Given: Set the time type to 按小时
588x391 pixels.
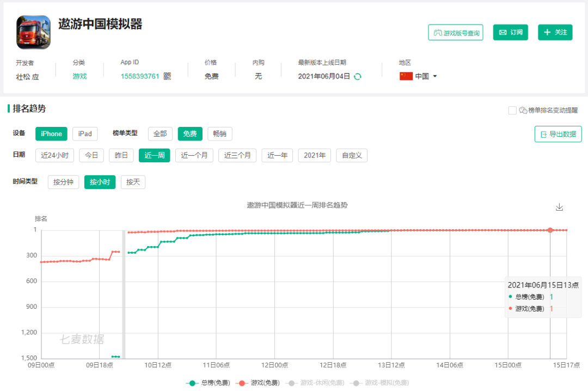Looking at the screenshot, I should point(100,182).
